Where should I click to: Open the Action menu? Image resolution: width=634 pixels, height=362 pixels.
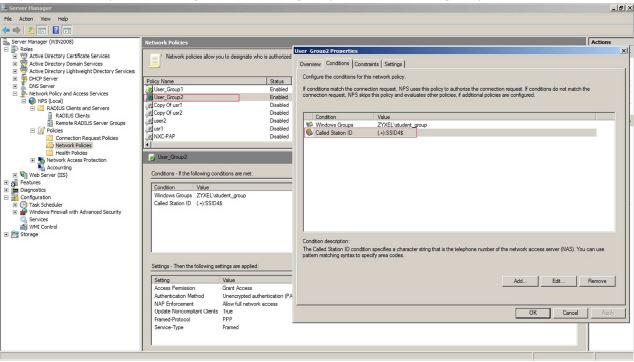(x=26, y=19)
